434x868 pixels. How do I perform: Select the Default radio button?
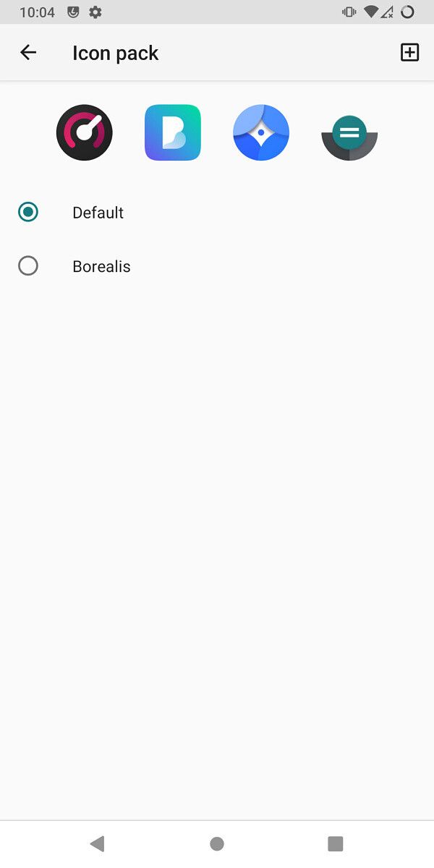(x=27, y=212)
